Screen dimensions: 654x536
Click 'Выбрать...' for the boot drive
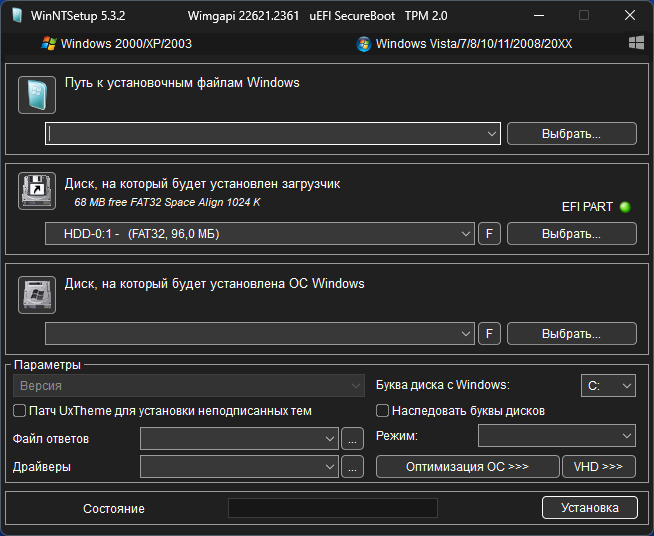pos(572,234)
